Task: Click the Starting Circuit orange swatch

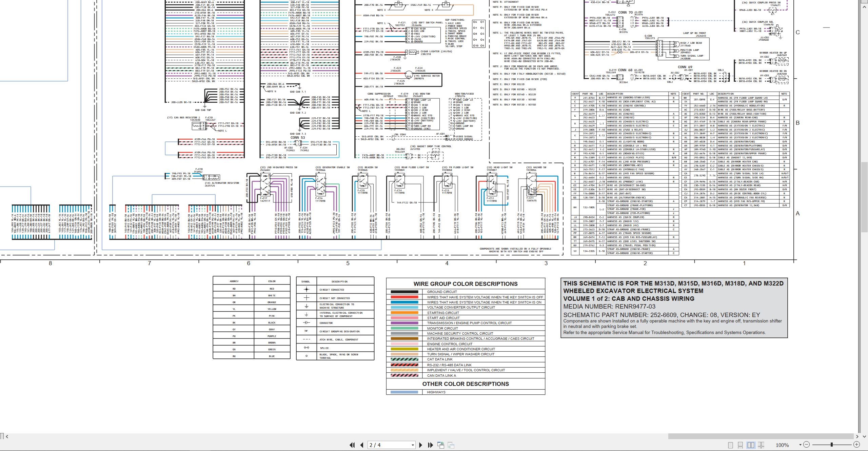Action: (404, 313)
